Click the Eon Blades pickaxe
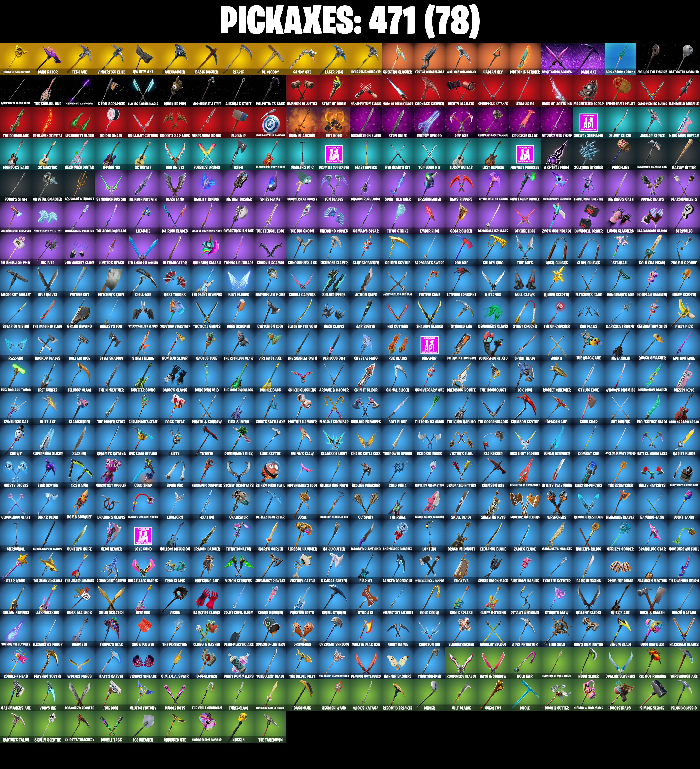This screenshot has width=700, height=769. click(334, 186)
